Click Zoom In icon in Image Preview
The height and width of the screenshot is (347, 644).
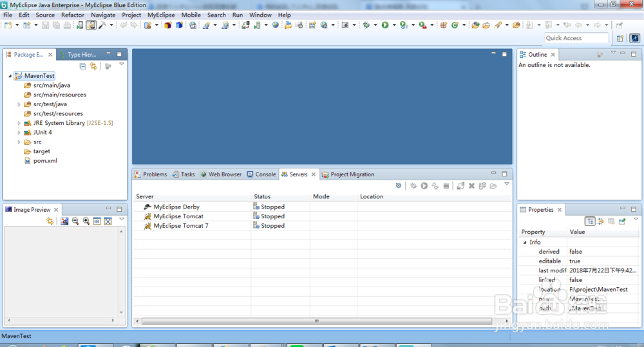click(x=86, y=221)
